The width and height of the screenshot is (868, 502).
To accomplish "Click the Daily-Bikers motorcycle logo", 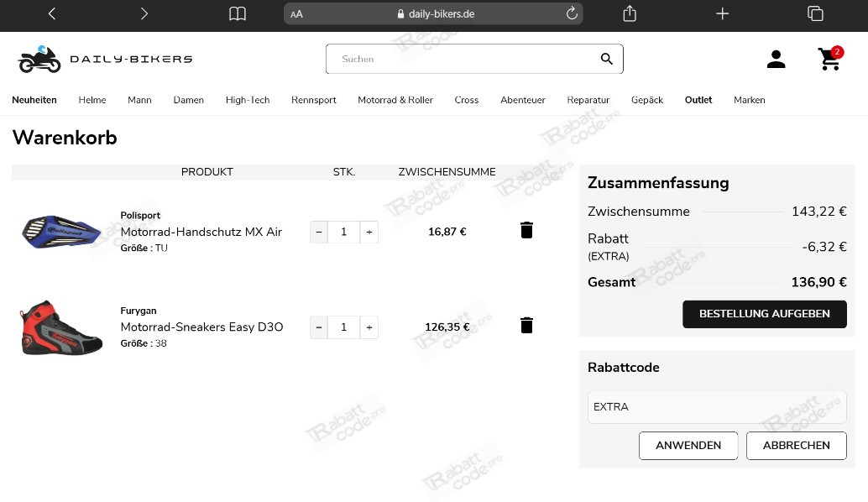I will pos(39,59).
